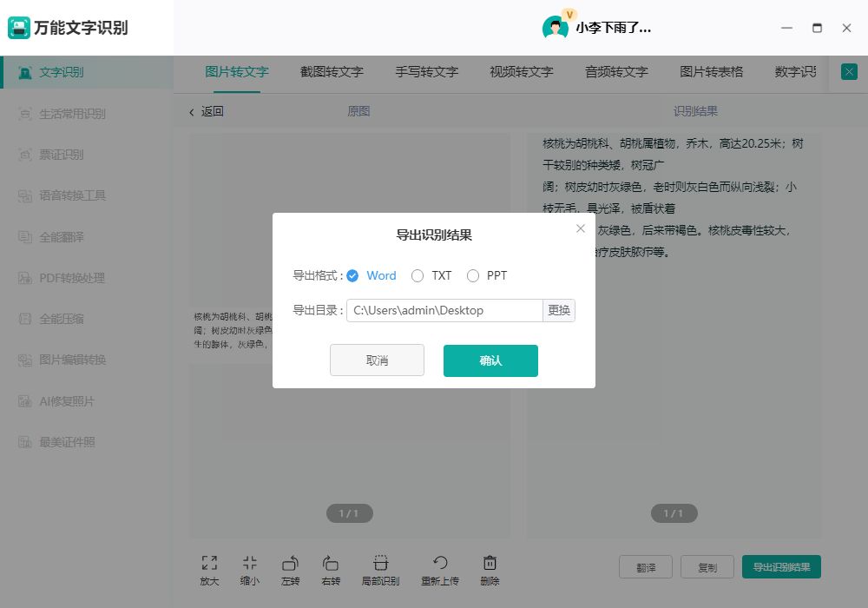Click original image page indicator 1/1
868x608 pixels.
coord(349,513)
